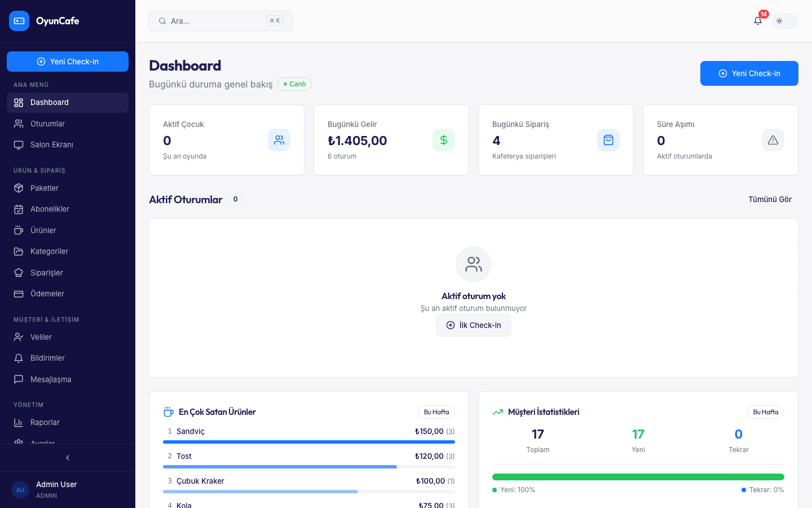
Task: Open Oturumlar menu item
Action: pyautogui.click(x=68, y=124)
